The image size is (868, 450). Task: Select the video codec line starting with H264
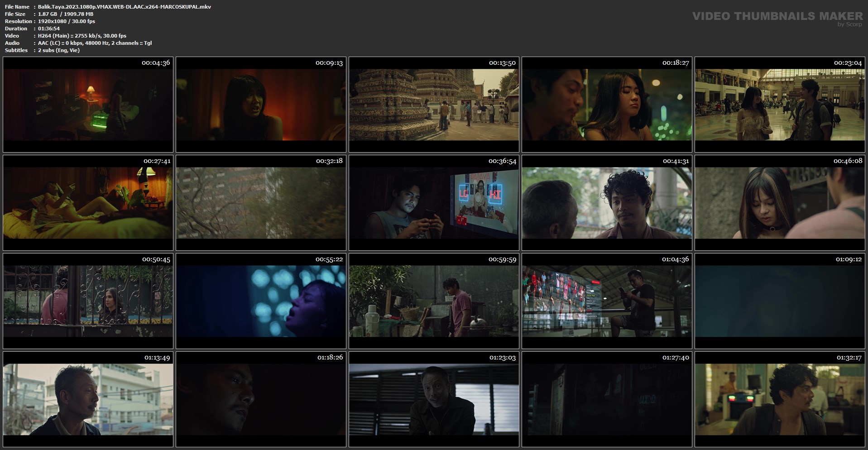coord(82,36)
